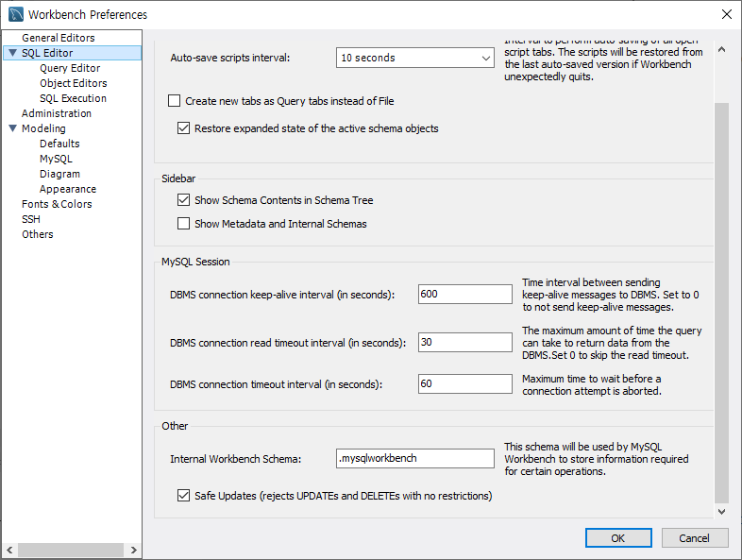Open Modeling Diagram page
The image size is (742, 560).
tap(59, 174)
